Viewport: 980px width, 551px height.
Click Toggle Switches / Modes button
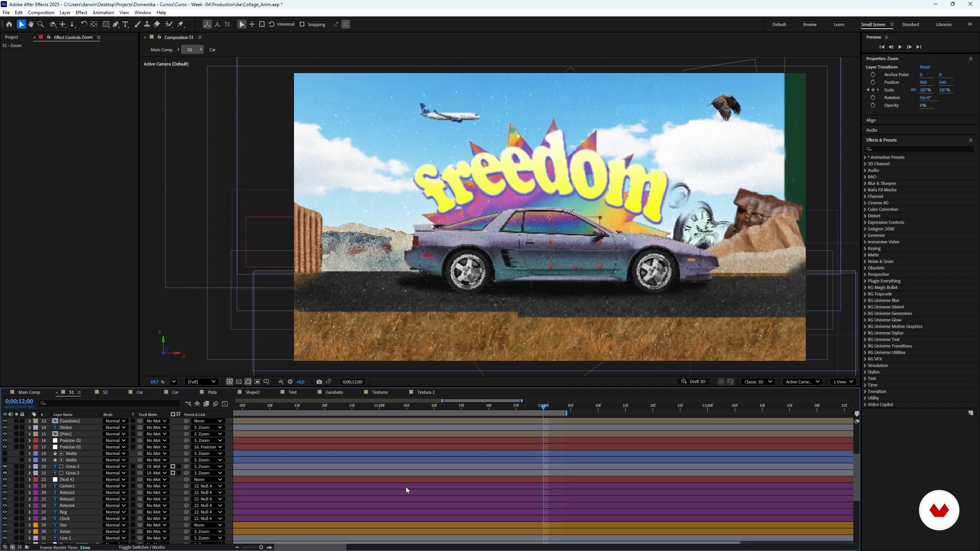[x=142, y=547]
